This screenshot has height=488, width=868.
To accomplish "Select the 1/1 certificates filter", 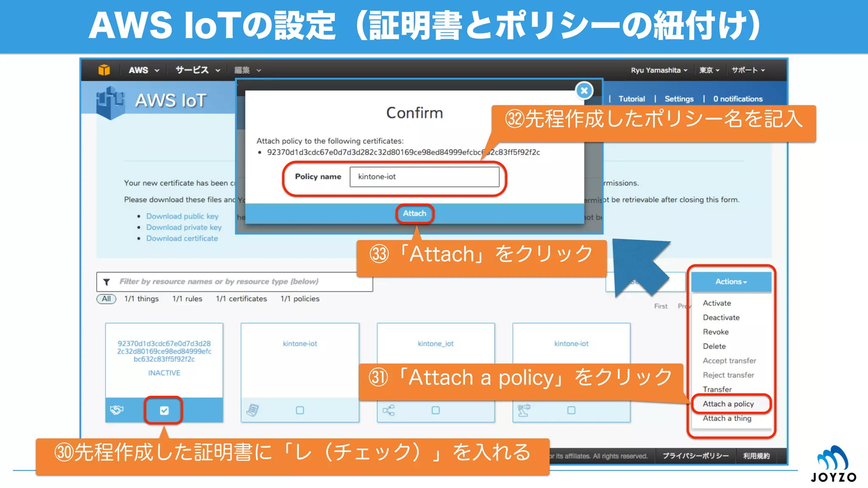I will coord(242,299).
